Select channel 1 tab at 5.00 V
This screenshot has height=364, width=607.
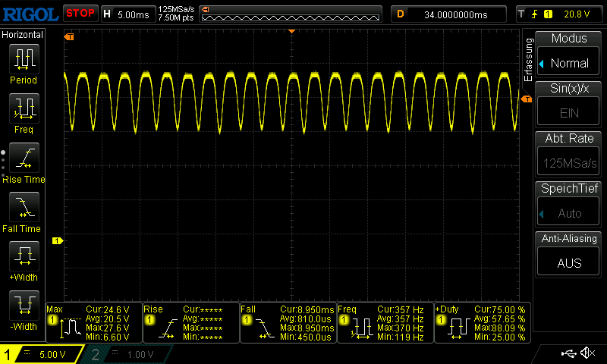42,354
